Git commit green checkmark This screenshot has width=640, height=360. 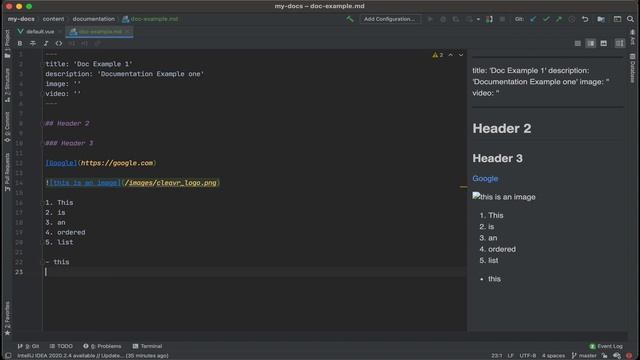click(546, 19)
